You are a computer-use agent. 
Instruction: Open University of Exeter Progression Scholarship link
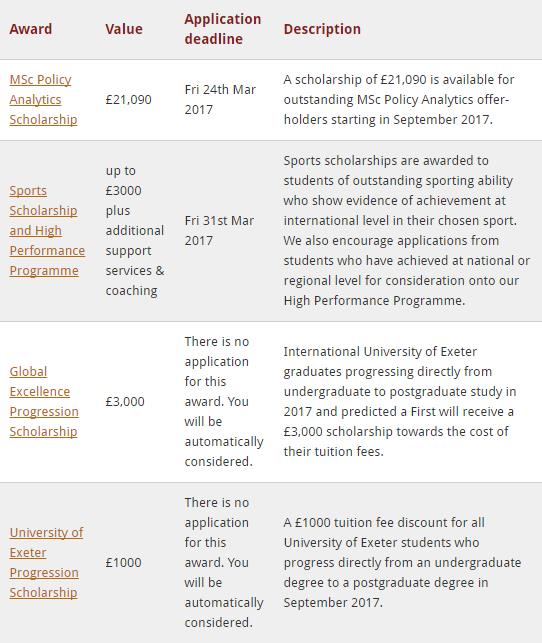click(x=46, y=563)
